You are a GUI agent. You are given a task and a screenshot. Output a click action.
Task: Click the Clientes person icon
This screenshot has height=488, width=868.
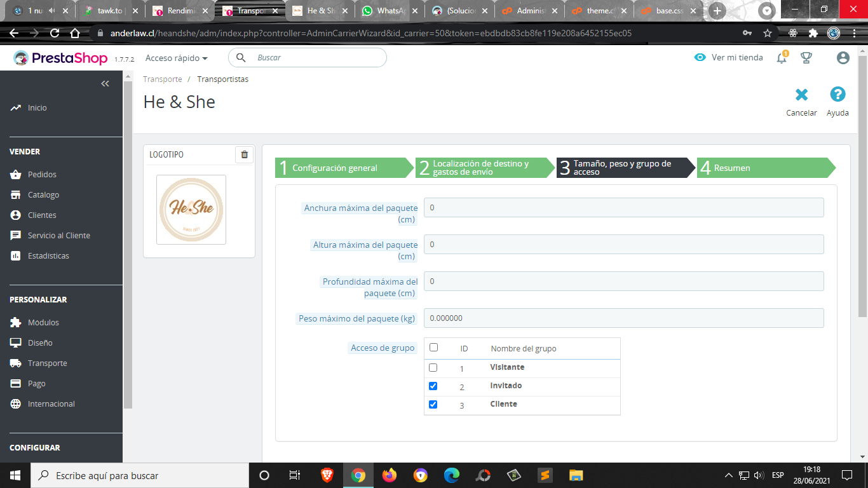click(16, 215)
